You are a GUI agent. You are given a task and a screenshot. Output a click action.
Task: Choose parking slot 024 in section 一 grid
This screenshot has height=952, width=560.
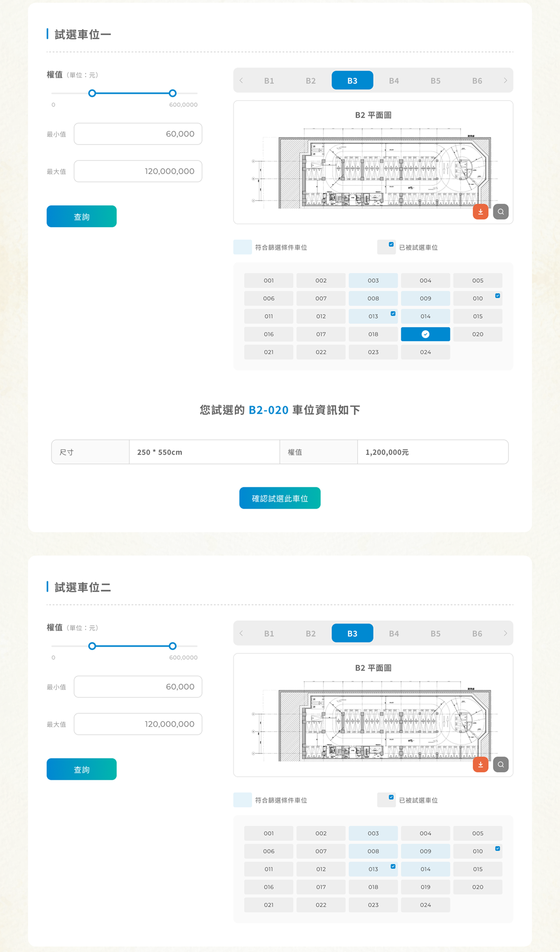425,352
